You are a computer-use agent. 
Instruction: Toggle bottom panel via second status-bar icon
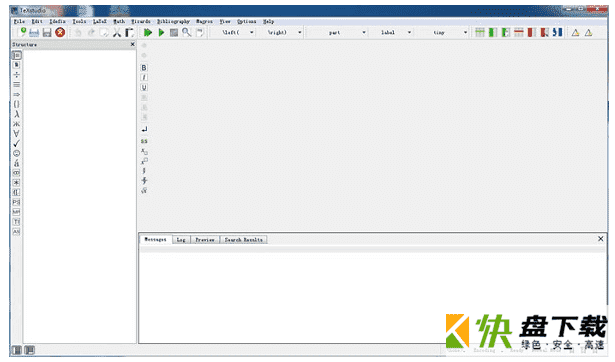(29, 350)
